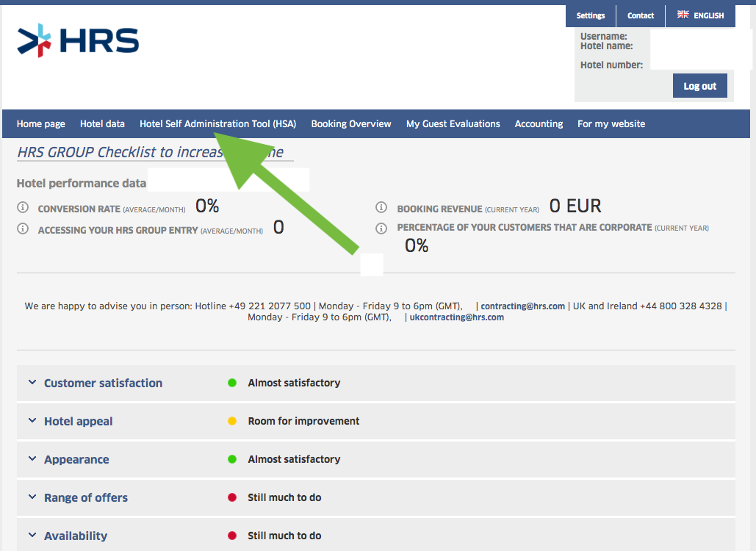This screenshot has width=756, height=551.
Task: Open the Hotel data menu
Action: click(102, 124)
